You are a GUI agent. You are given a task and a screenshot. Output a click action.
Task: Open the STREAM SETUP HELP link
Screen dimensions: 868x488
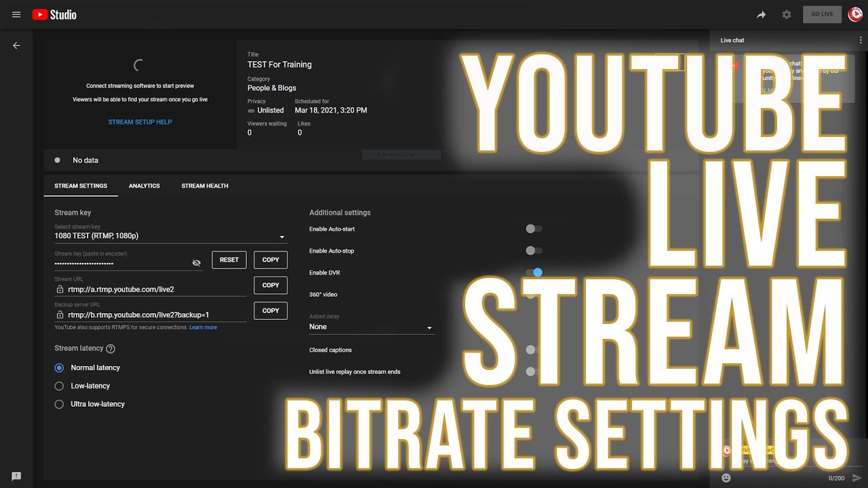140,122
